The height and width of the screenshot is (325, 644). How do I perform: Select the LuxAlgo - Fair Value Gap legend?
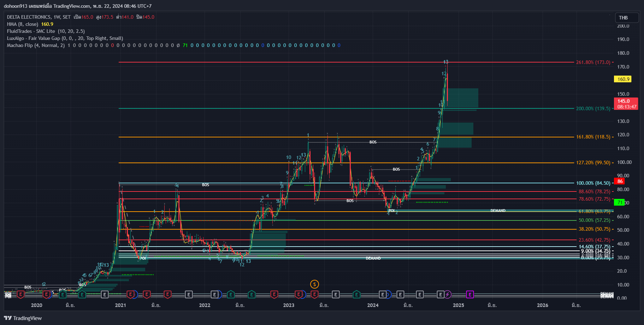(65, 38)
